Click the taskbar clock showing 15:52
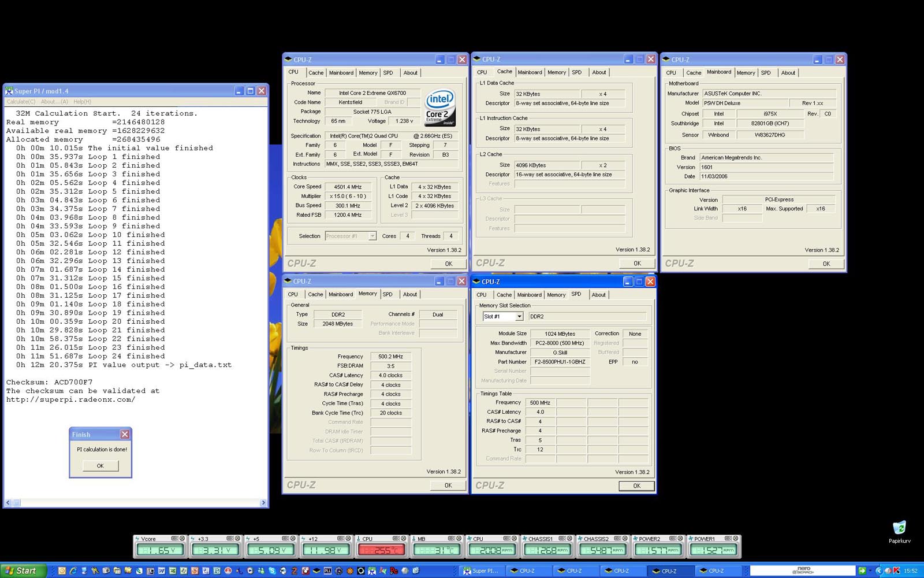This screenshot has width=924, height=578. 911,571
